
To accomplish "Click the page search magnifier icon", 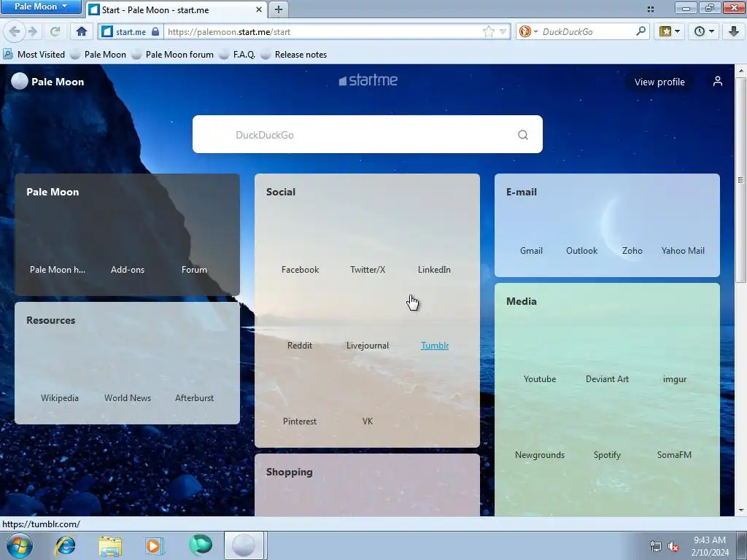I will click(x=522, y=135).
